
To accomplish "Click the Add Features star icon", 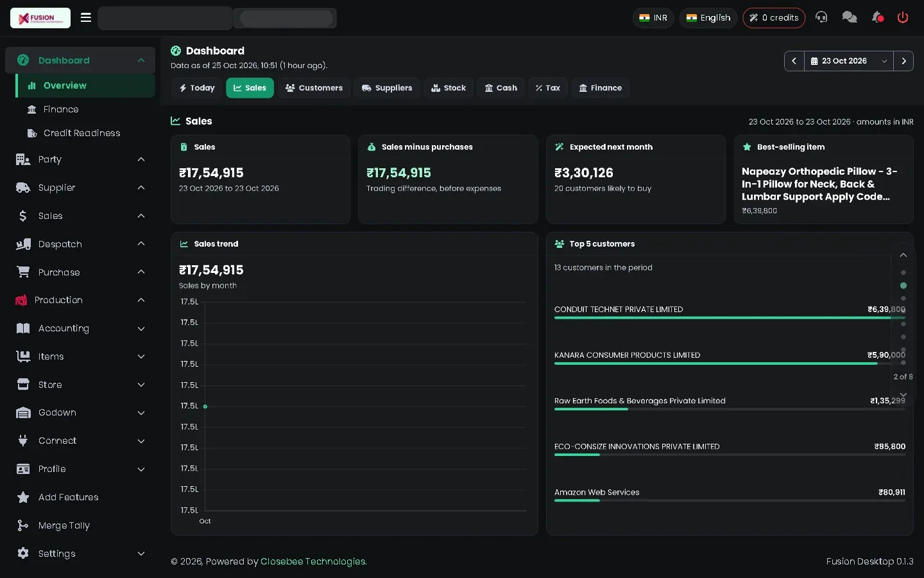I will tap(23, 497).
